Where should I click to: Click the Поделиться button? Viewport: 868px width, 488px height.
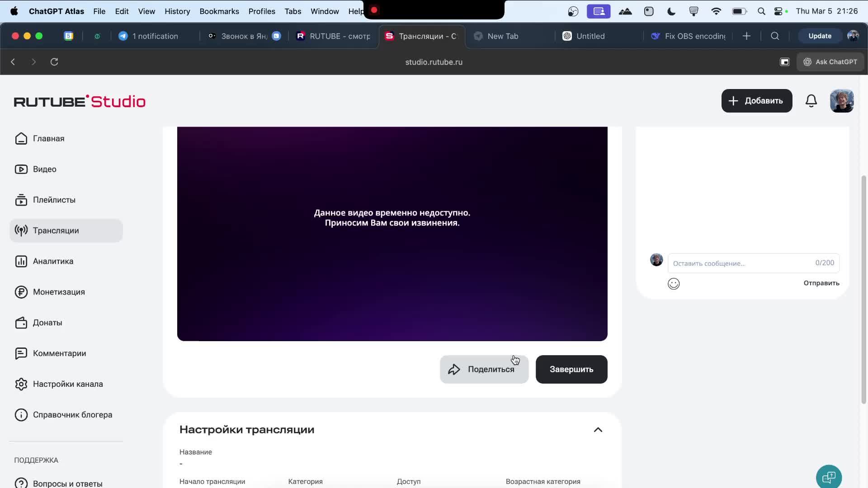[484, 370]
